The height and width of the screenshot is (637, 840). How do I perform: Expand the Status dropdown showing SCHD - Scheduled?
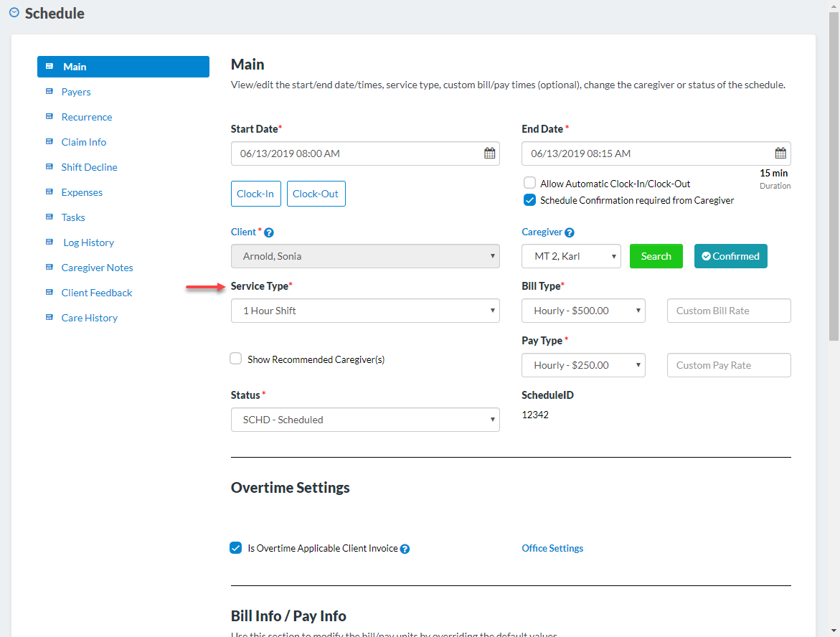[365, 420]
